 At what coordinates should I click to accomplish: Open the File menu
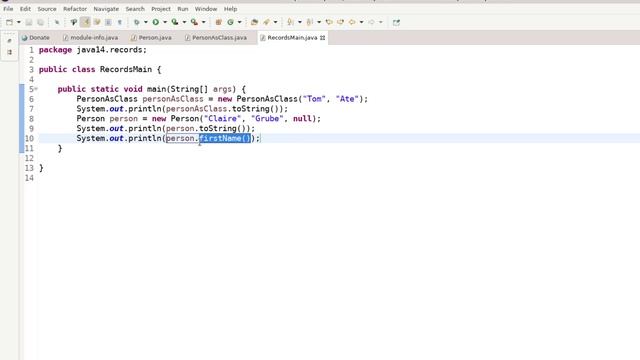tap(8, 9)
